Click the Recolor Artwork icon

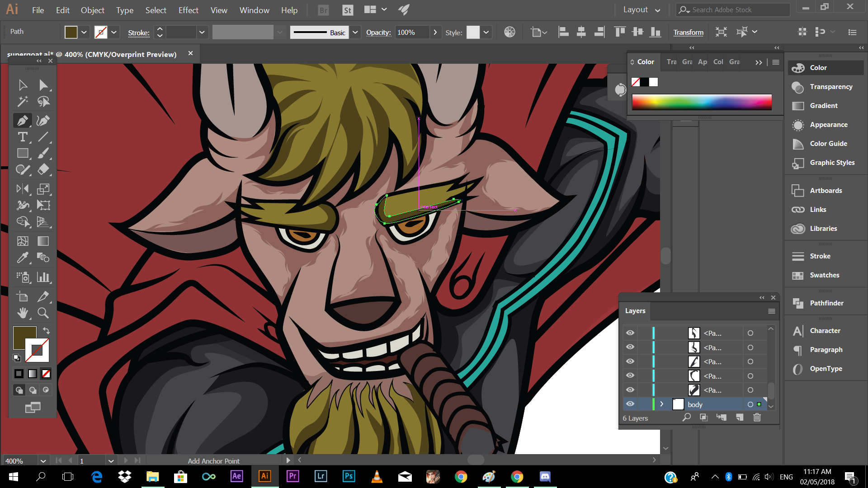click(x=509, y=32)
